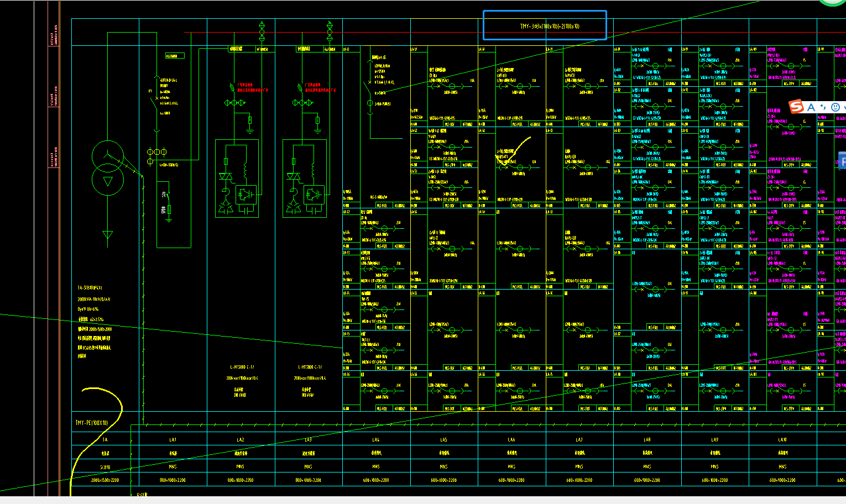Select the MNS type cell under LA3
The height and width of the screenshot is (504, 846).
(308, 467)
